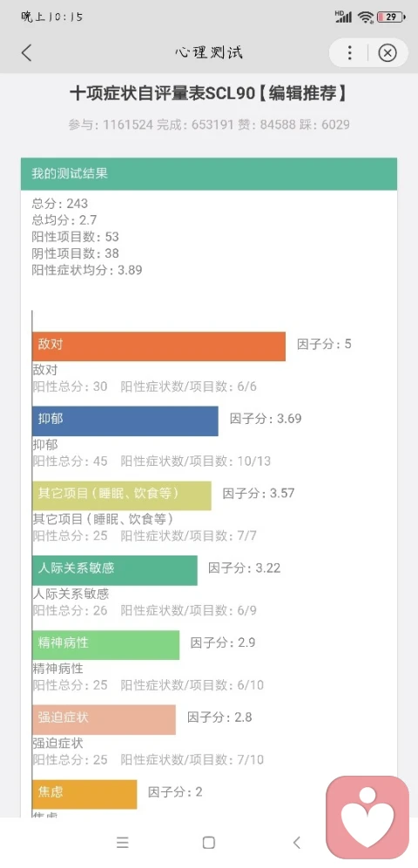
Task: Tap the WiFi status icon
Action: (x=366, y=17)
